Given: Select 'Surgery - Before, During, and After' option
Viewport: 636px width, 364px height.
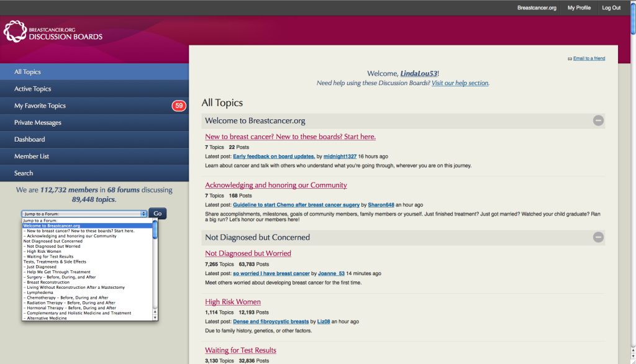Looking at the screenshot, I should [87, 277].
